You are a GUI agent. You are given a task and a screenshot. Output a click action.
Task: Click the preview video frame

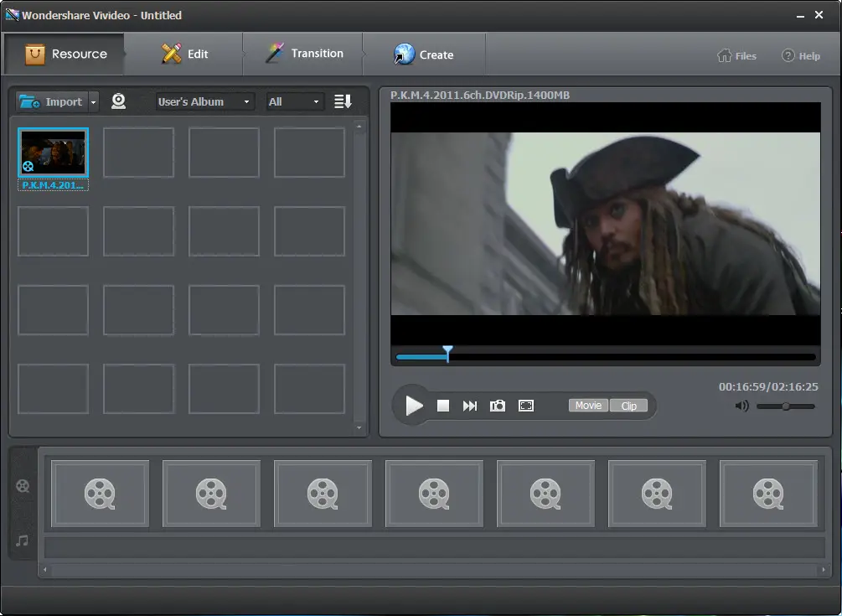point(606,224)
